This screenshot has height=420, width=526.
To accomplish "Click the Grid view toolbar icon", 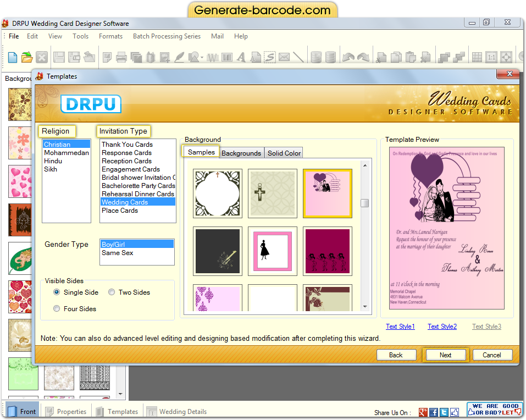I will coord(477,57).
